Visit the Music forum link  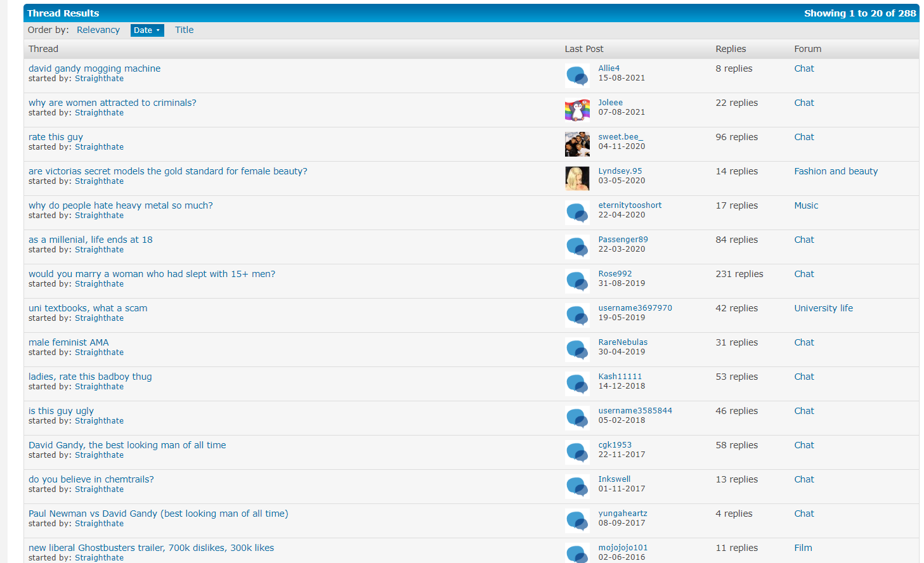point(806,205)
